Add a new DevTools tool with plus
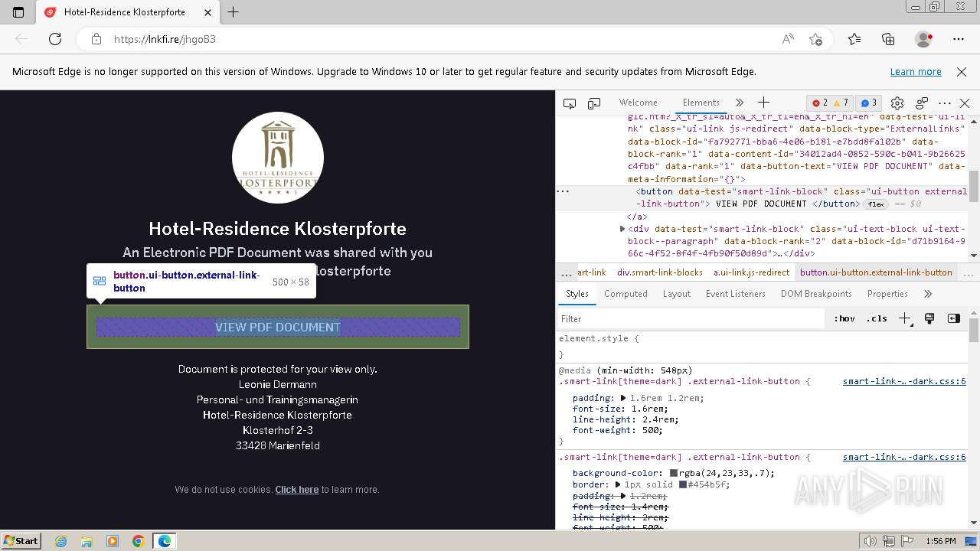 pyautogui.click(x=763, y=103)
